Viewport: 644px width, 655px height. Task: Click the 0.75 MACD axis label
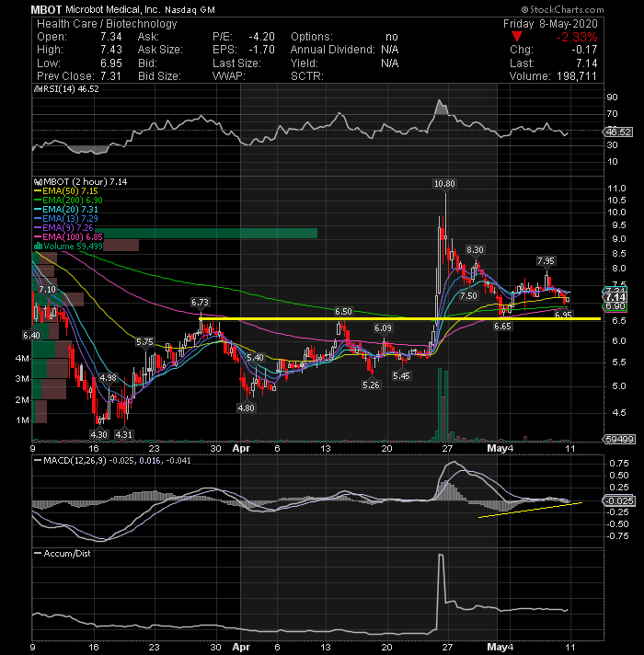619,464
